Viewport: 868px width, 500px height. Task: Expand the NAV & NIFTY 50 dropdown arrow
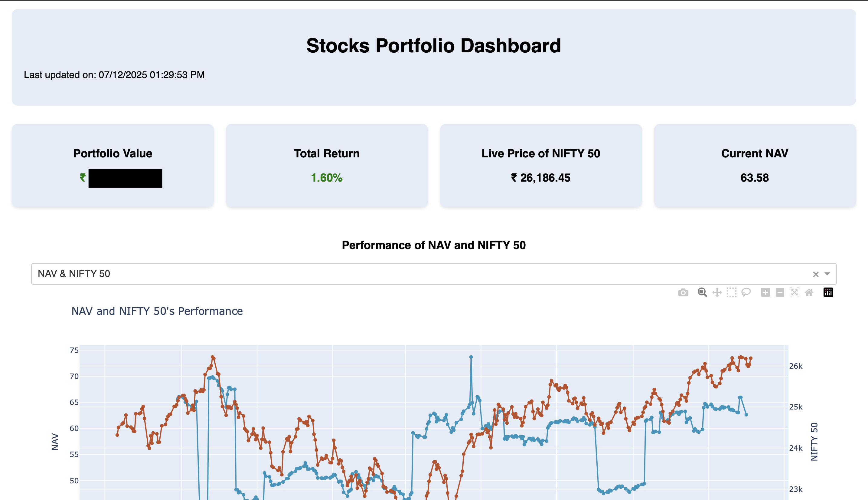pyautogui.click(x=827, y=274)
